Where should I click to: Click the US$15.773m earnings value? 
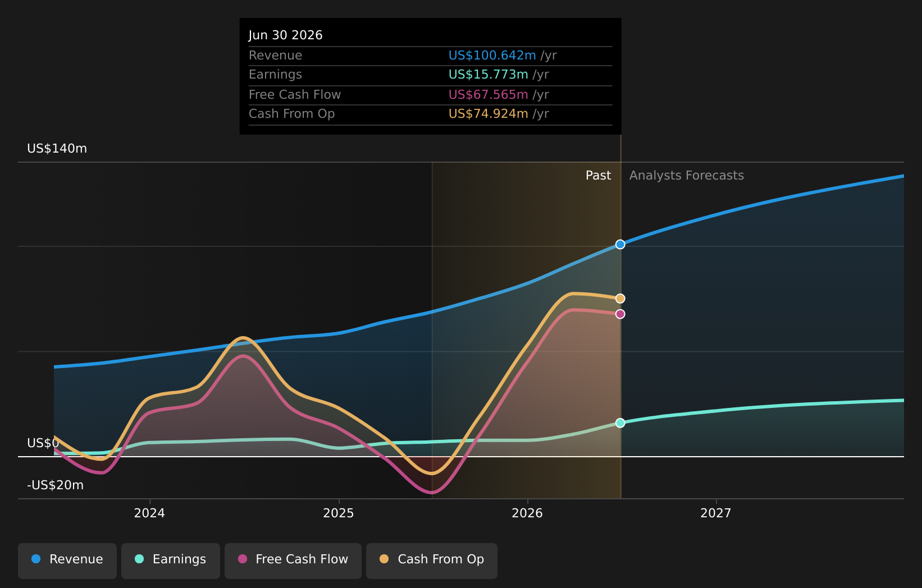(x=488, y=75)
